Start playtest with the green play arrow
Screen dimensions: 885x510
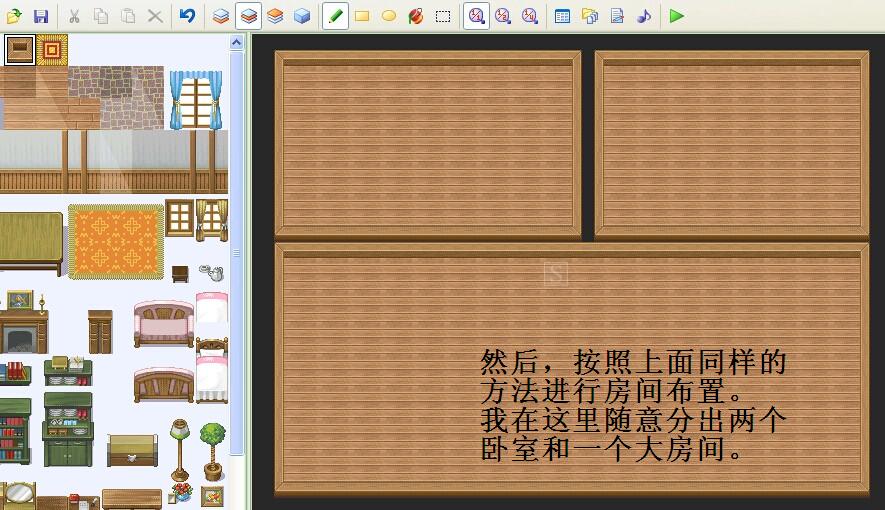coord(677,16)
